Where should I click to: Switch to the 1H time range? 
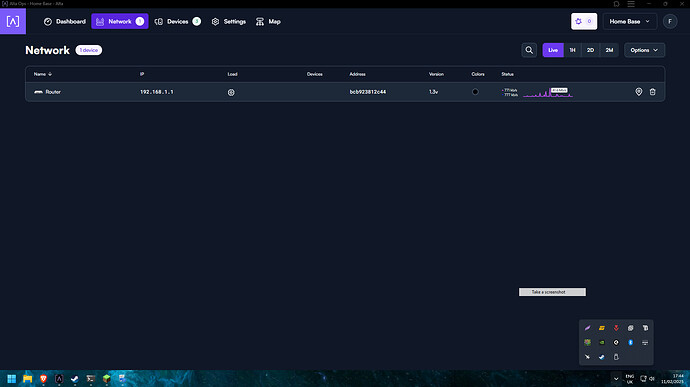pos(573,50)
